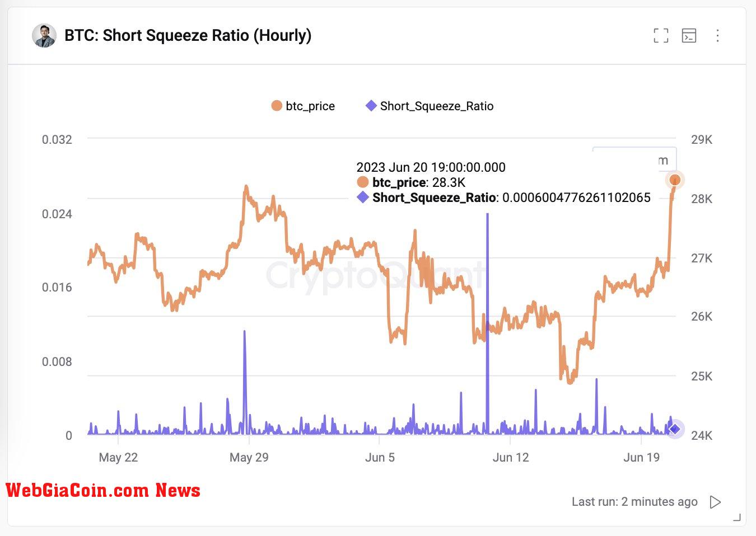Viewport: 756px width, 536px height.
Task: Click the orange btc_price legend dot
Action: pos(277,106)
